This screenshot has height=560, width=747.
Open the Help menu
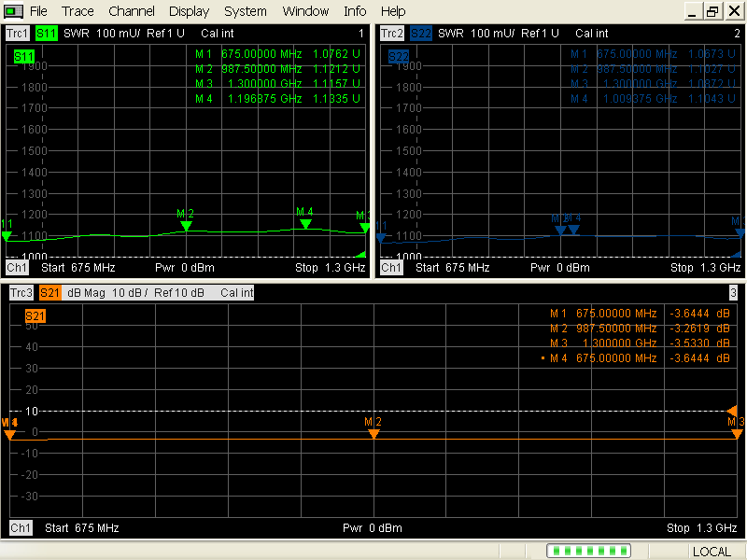click(393, 11)
